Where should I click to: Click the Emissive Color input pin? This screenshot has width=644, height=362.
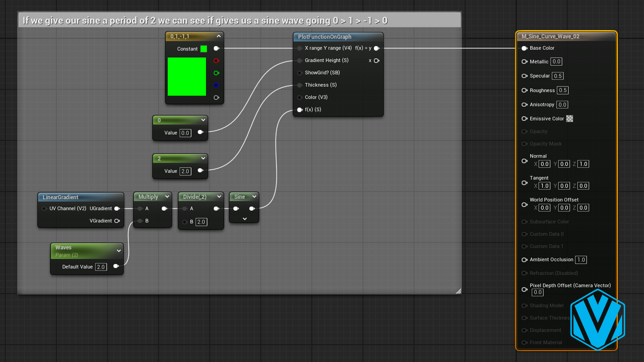524,119
